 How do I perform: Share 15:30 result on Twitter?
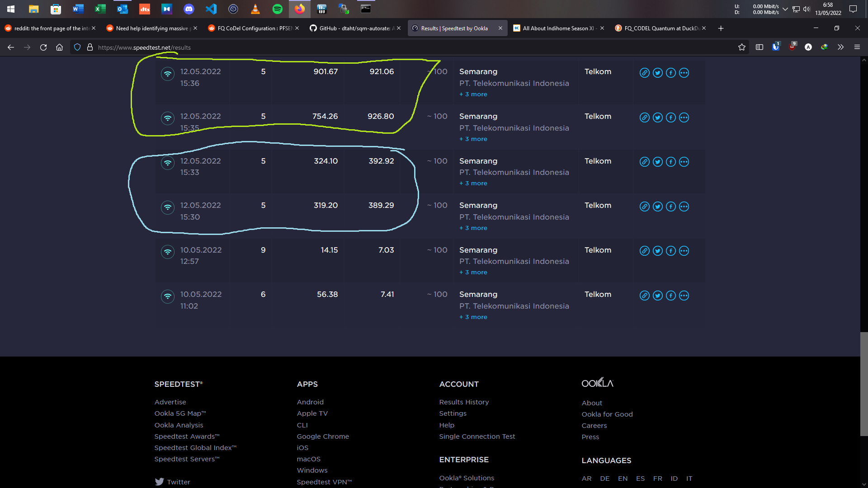click(658, 206)
